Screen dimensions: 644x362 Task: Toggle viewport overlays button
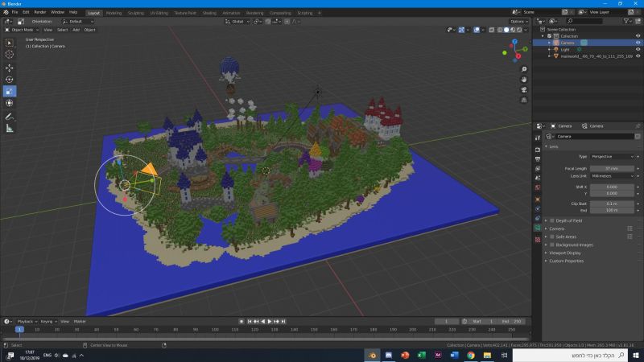point(477,30)
